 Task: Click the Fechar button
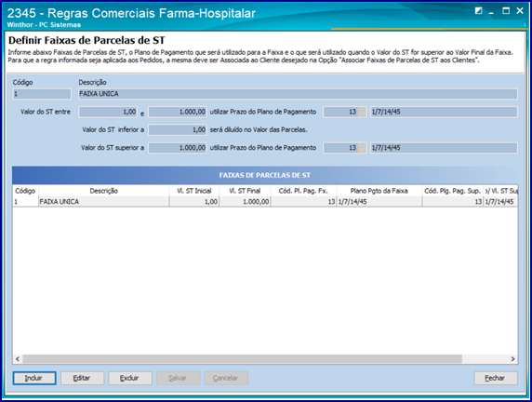point(496,378)
